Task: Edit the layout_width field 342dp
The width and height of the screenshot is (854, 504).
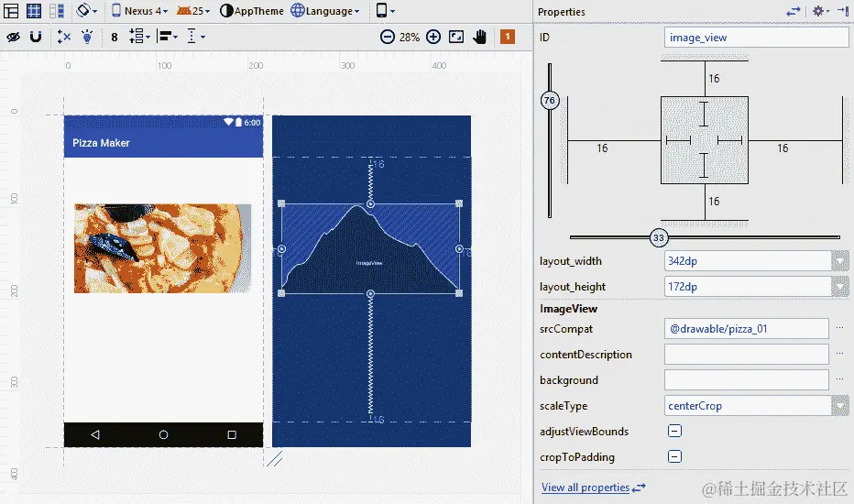Action: [x=748, y=261]
